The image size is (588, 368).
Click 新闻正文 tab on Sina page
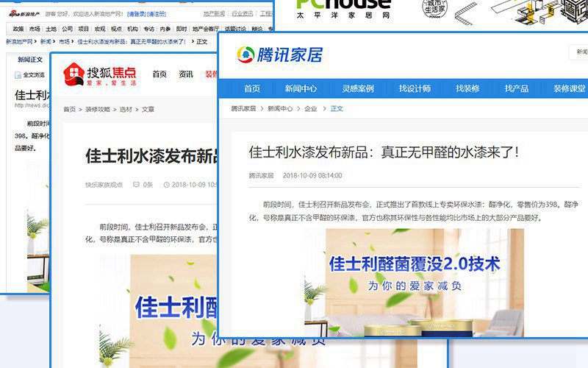(x=30, y=60)
